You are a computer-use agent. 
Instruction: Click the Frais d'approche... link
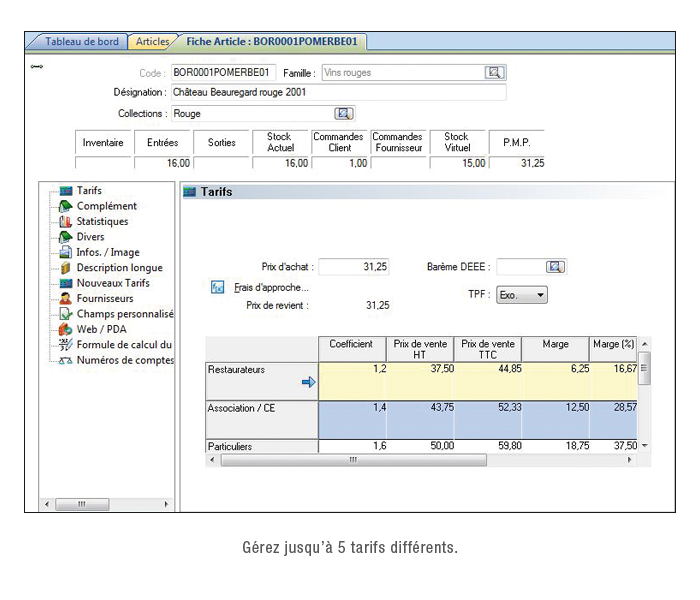coord(271,288)
